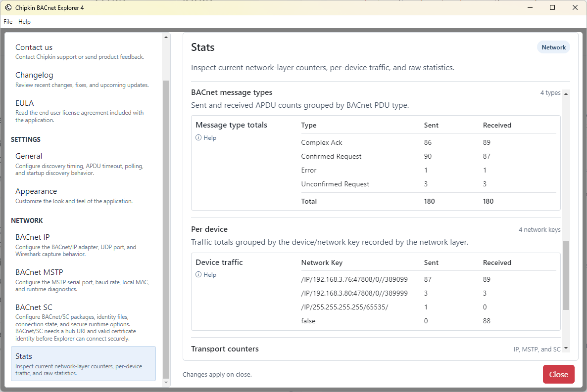Click the Transport counters heading
The width and height of the screenshot is (587, 392).
pyautogui.click(x=225, y=349)
